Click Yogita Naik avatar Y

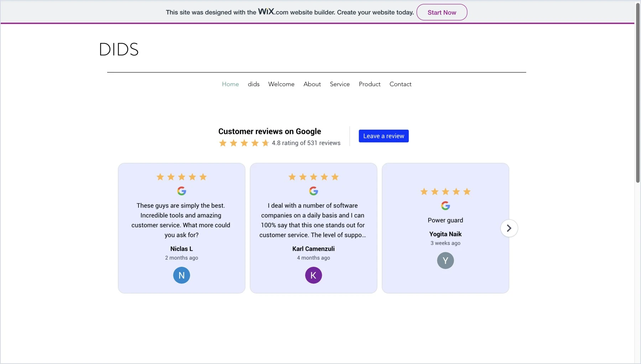click(445, 261)
